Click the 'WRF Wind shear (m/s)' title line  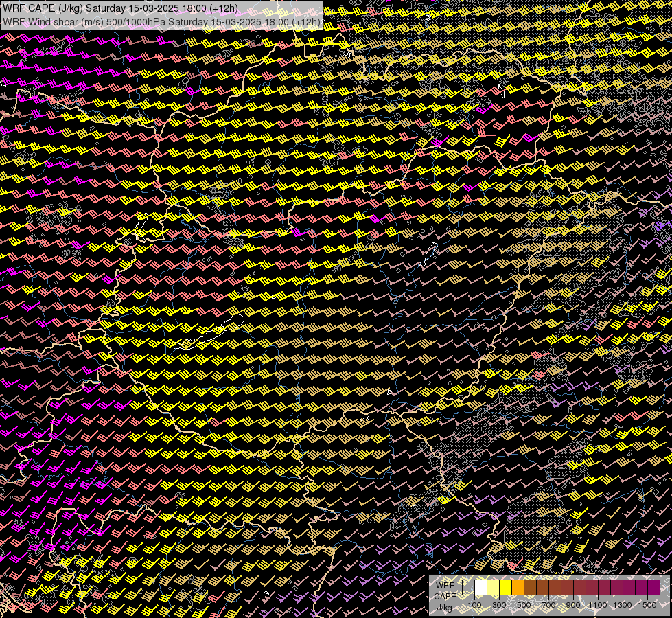point(161,22)
